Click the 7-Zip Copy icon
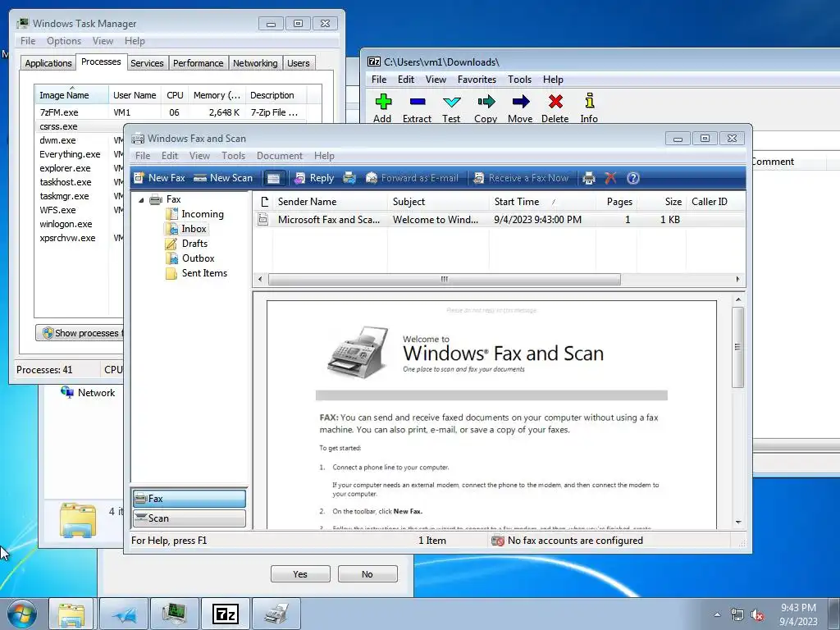The height and width of the screenshot is (630, 840). [486, 109]
